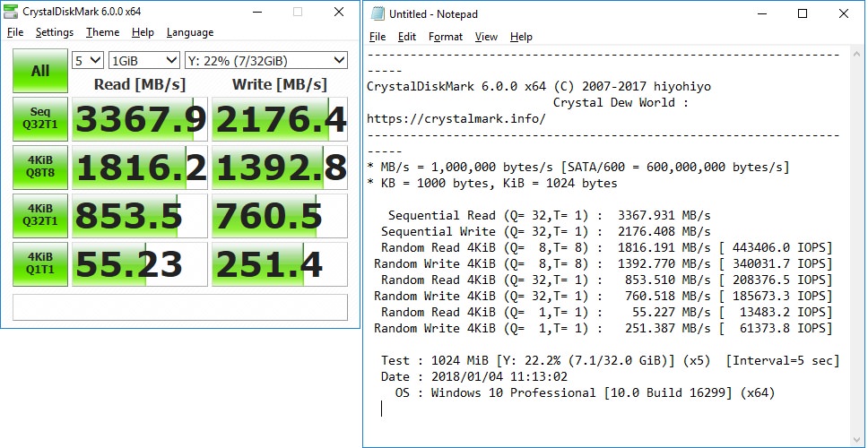Click the 4KiB Q32T1 write result 760.5
This screenshot has height=448, width=868.
coord(280,215)
